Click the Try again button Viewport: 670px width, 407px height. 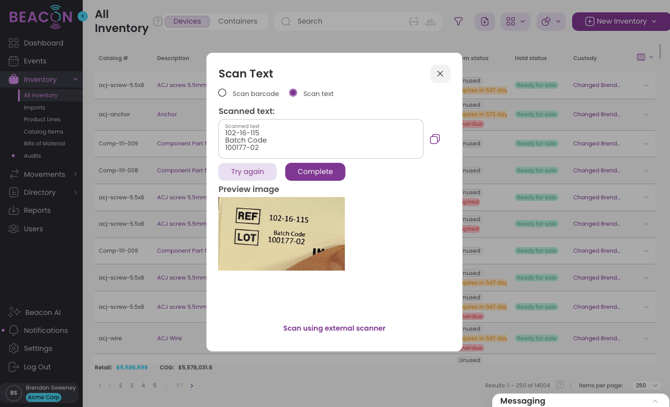coord(247,172)
